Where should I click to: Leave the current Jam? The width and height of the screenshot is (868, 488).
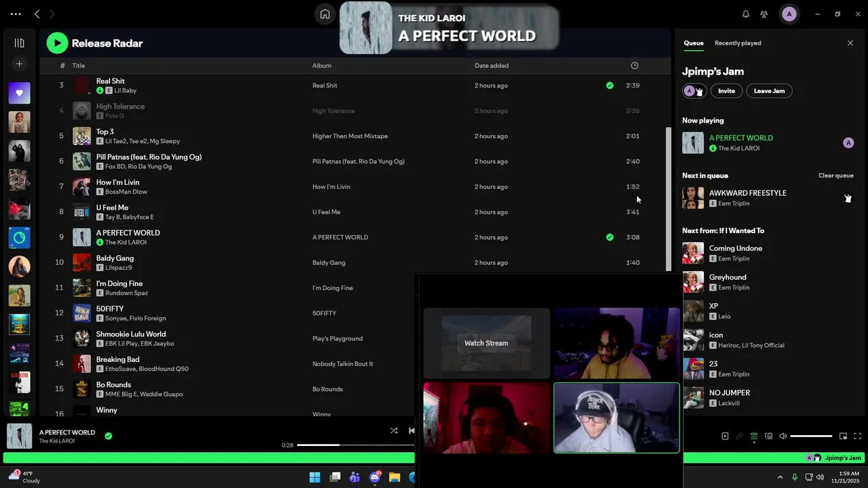pos(769,91)
